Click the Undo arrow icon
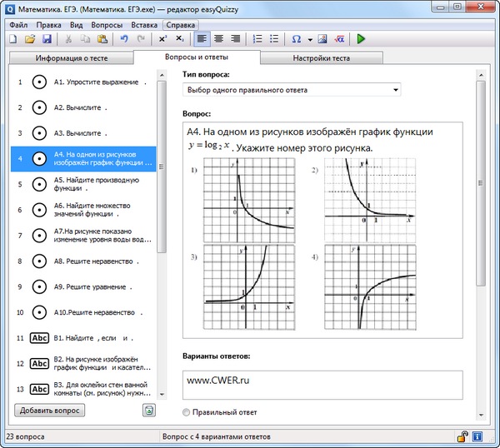The image size is (500, 448). click(x=123, y=39)
